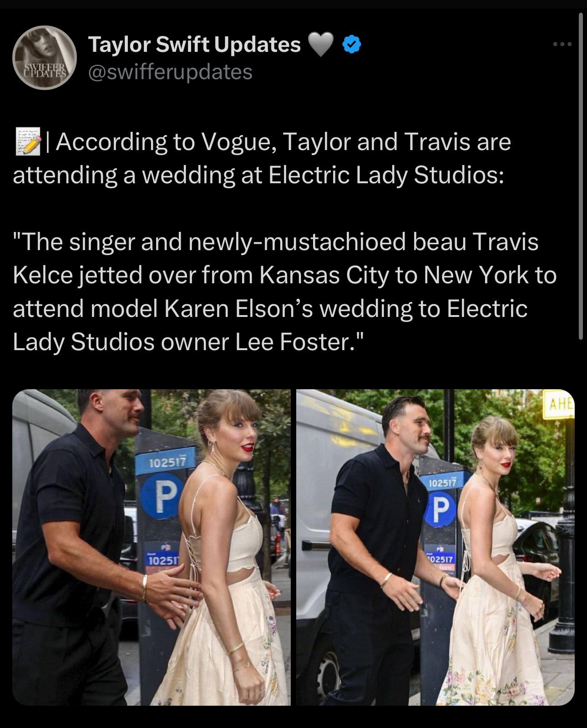The height and width of the screenshot is (728, 587).
Task: Click the quoted paragraph about Karen Elson's wedding
Action: tap(285, 291)
